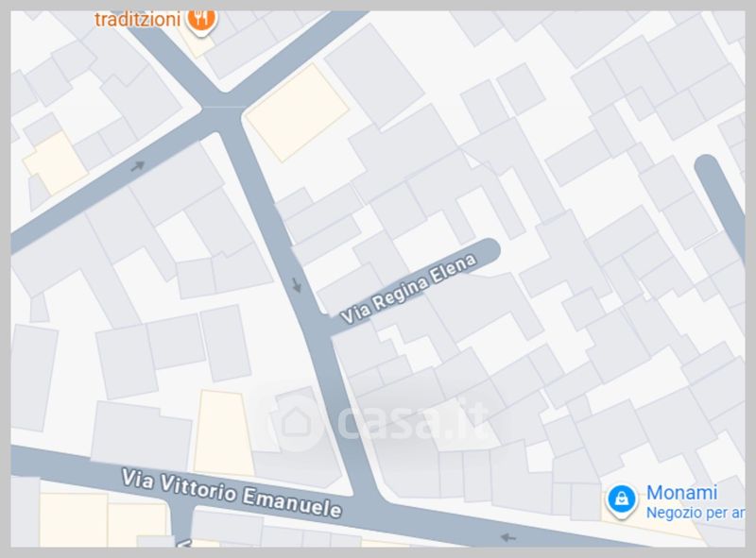Click the casa.it watermark text
This screenshot has height=558, width=756.
click(412, 421)
